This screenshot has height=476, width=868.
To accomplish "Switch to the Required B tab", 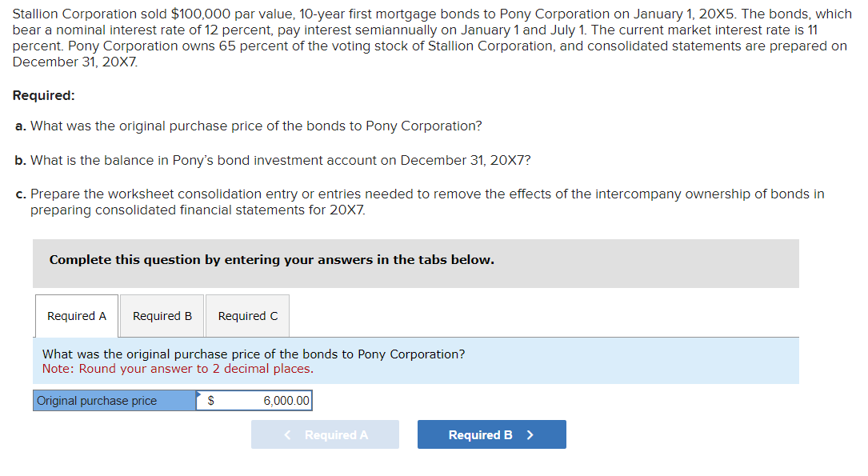I will (162, 315).
